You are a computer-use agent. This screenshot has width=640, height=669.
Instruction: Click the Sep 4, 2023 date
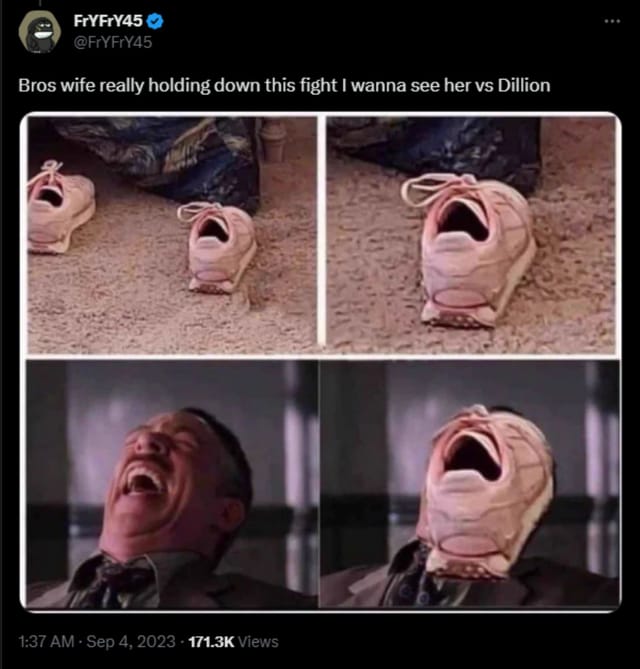(x=131, y=642)
